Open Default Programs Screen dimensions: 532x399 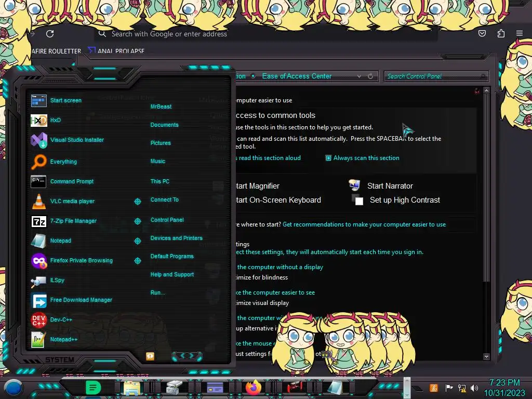coord(171,257)
